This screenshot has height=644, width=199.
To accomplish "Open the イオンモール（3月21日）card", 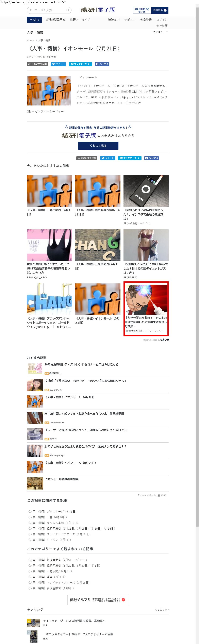I will click(x=98, y=304).
